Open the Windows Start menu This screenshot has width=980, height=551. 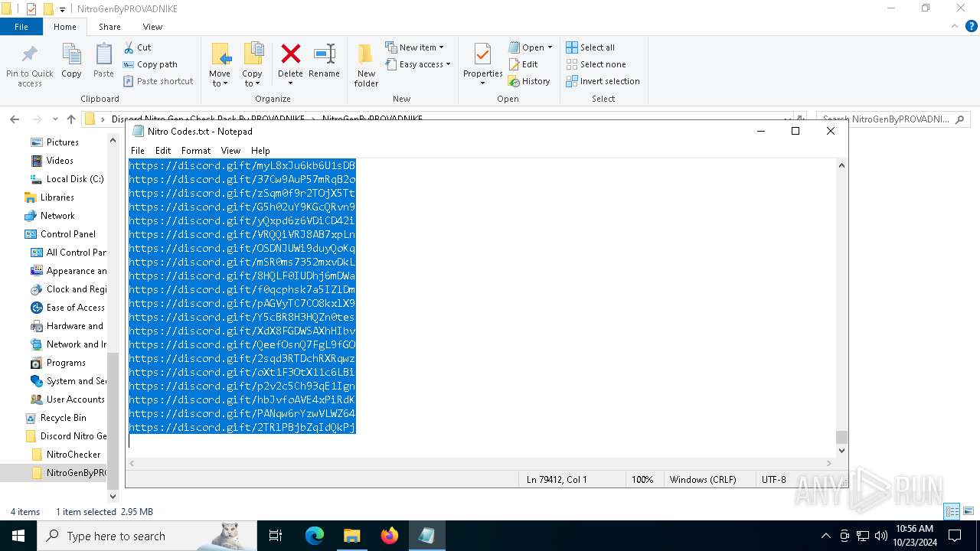click(18, 536)
